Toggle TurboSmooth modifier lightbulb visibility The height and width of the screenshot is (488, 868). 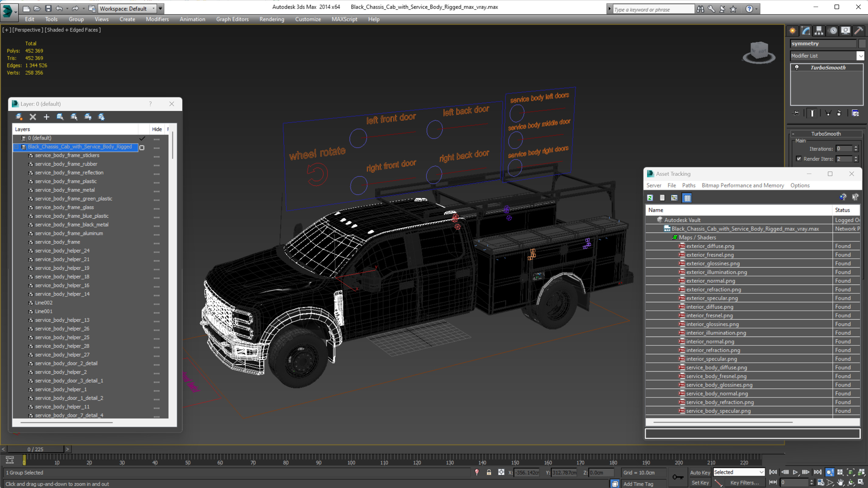[x=797, y=67]
